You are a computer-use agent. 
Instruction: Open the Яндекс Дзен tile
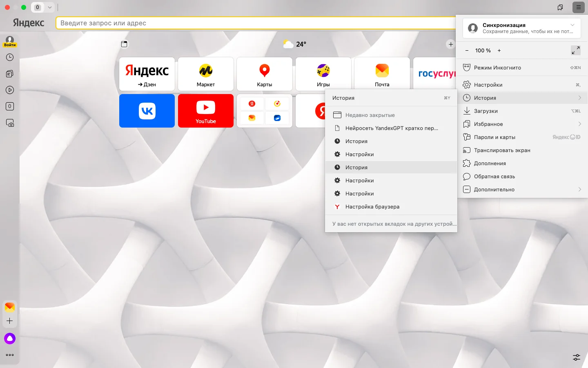coord(147,74)
